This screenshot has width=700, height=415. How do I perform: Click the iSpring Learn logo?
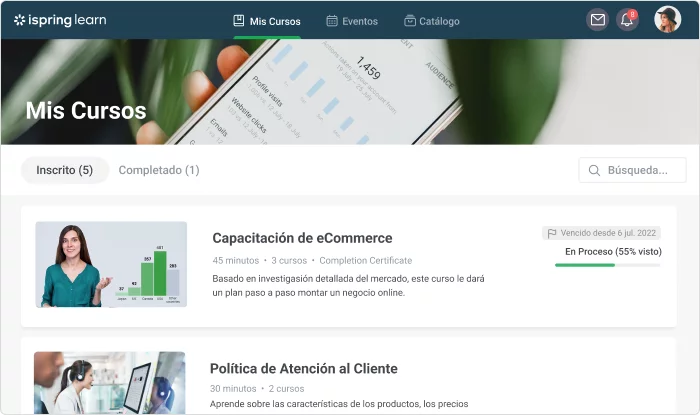[x=60, y=20]
